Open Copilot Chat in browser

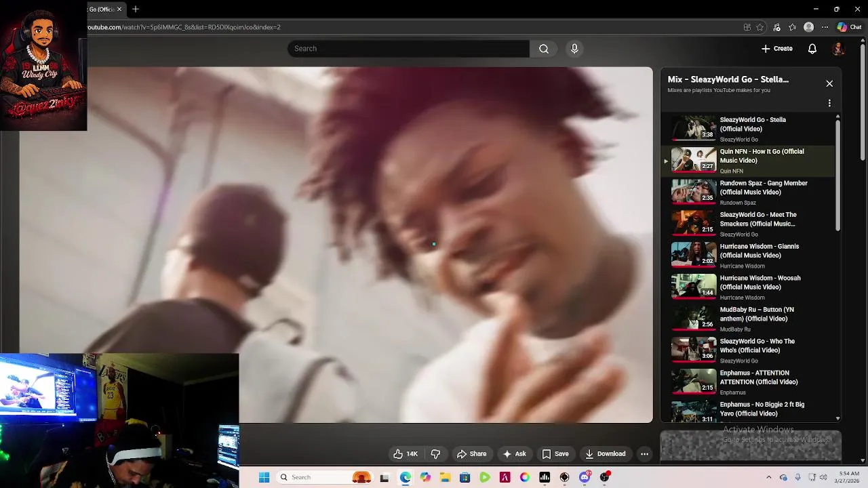coord(849,27)
